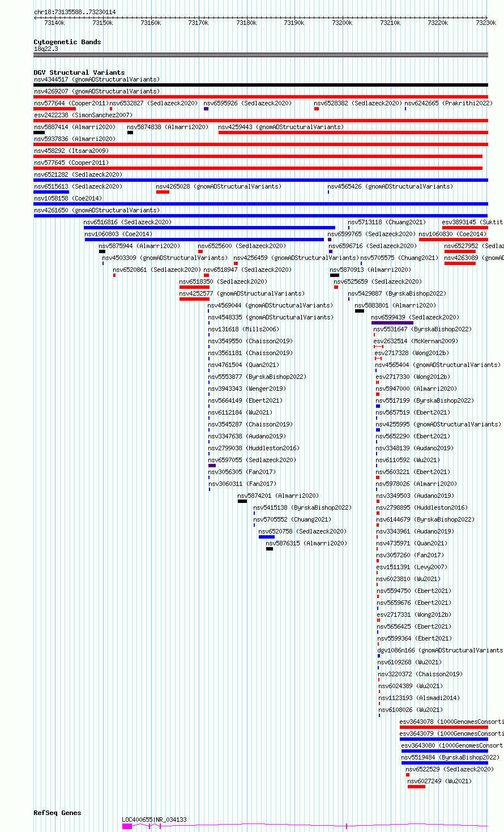
Task: Click esv2422238 (SimonSanchez2007) label
Action: [x=83, y=116]
